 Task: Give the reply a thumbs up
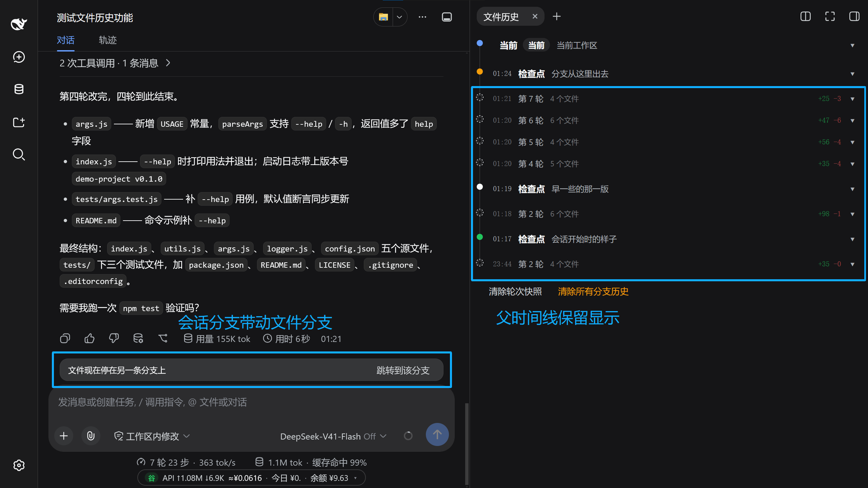pyautogui.click(x=90, y=339)
